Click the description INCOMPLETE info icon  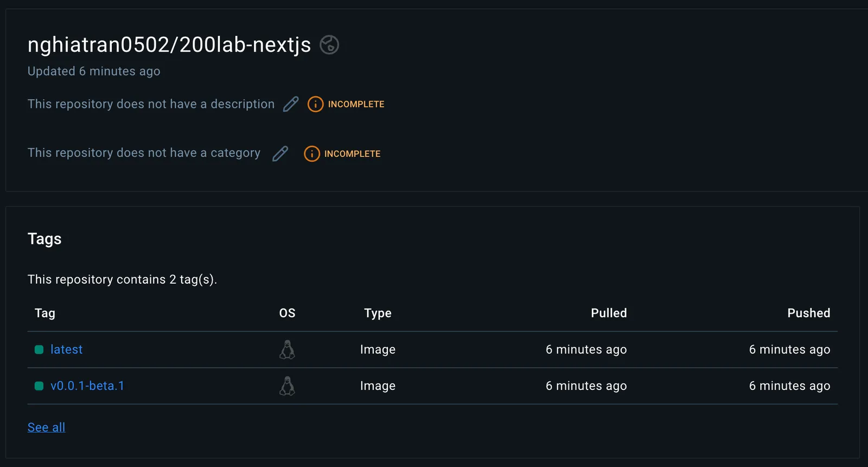315,104
